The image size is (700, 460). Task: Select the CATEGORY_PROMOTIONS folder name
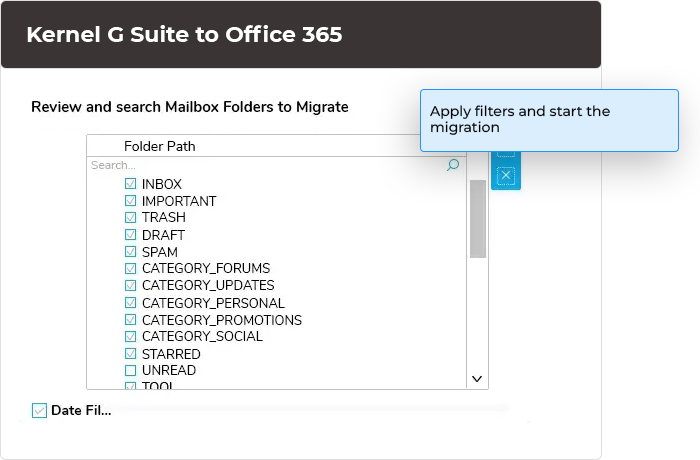(222, 320)
